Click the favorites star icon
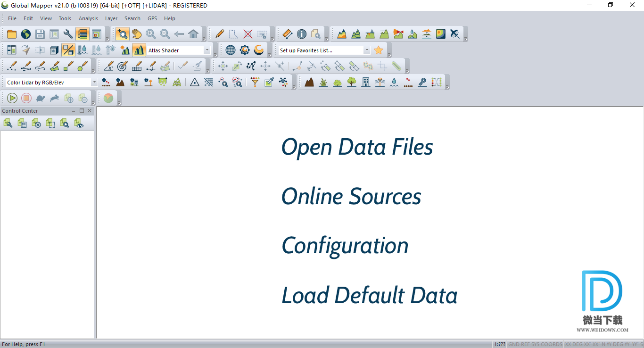Viewport: 644px width, 348px height. pos(379,50)
